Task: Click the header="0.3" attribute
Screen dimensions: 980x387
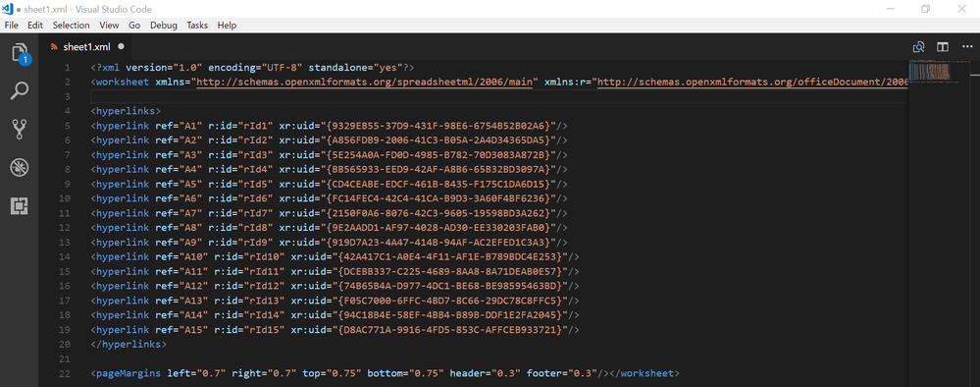Action: pos(485,373)
